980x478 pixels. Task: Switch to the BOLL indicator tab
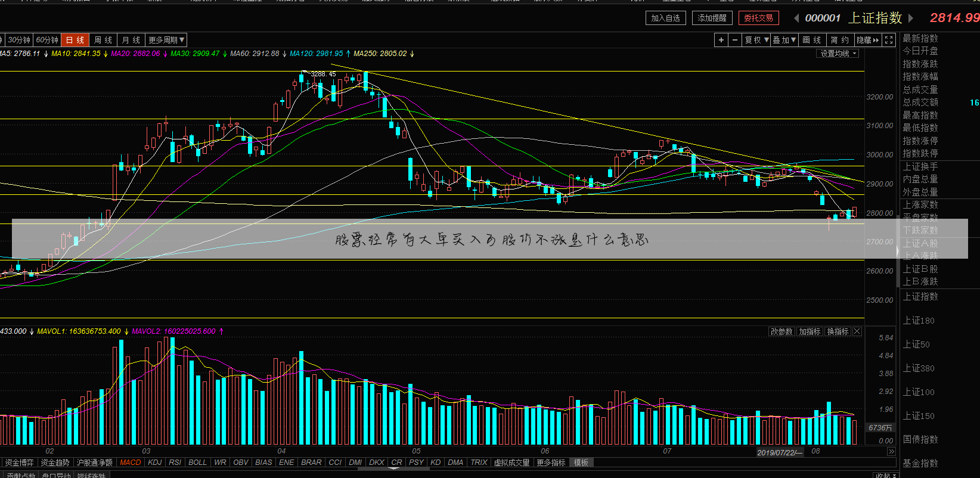[x=198, y=463]
